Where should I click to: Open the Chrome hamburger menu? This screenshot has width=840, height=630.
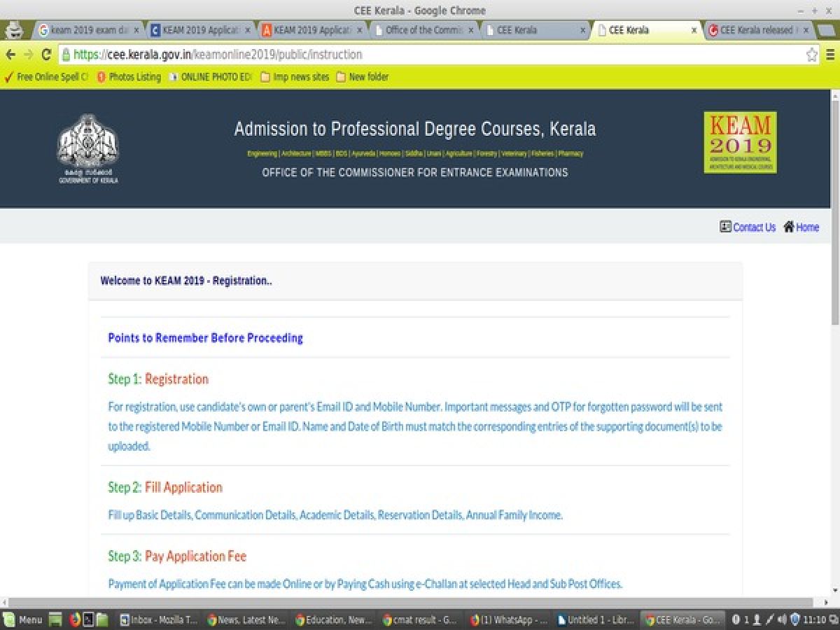click(x=830, y=55)
